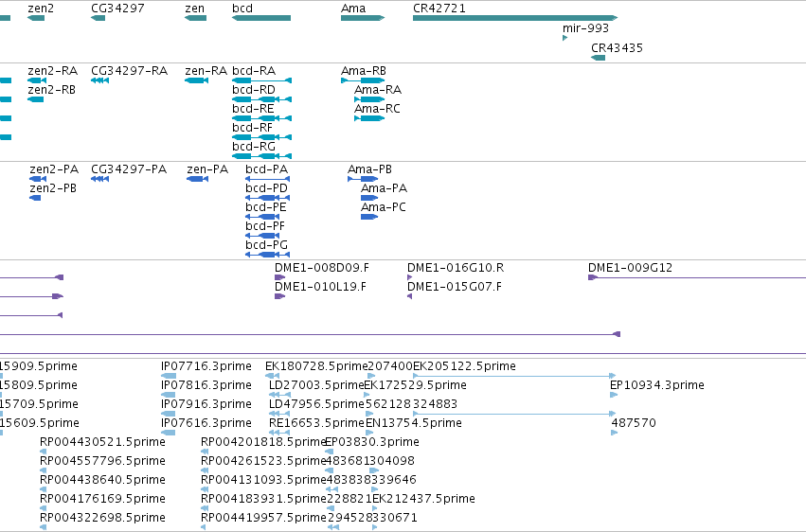Image resolution: width=806 pixels, height=532 pixels.
Task: Select the CR42721 gene bar
Action: [515, 18]
